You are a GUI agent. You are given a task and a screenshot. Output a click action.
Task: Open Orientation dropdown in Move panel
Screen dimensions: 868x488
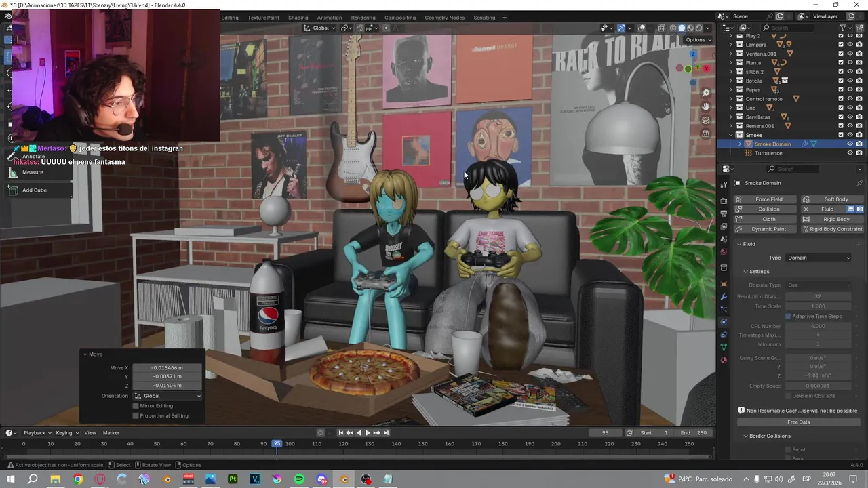pyautogui.click(x=167, y=396)
